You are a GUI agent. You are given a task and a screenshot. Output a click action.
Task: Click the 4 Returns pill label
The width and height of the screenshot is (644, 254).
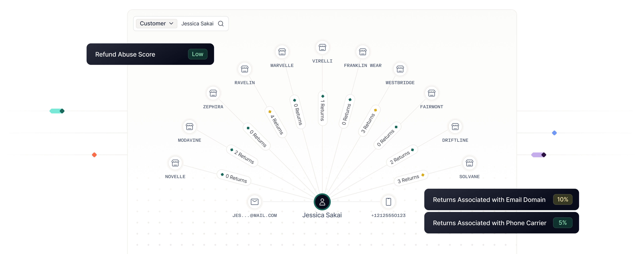276,123
